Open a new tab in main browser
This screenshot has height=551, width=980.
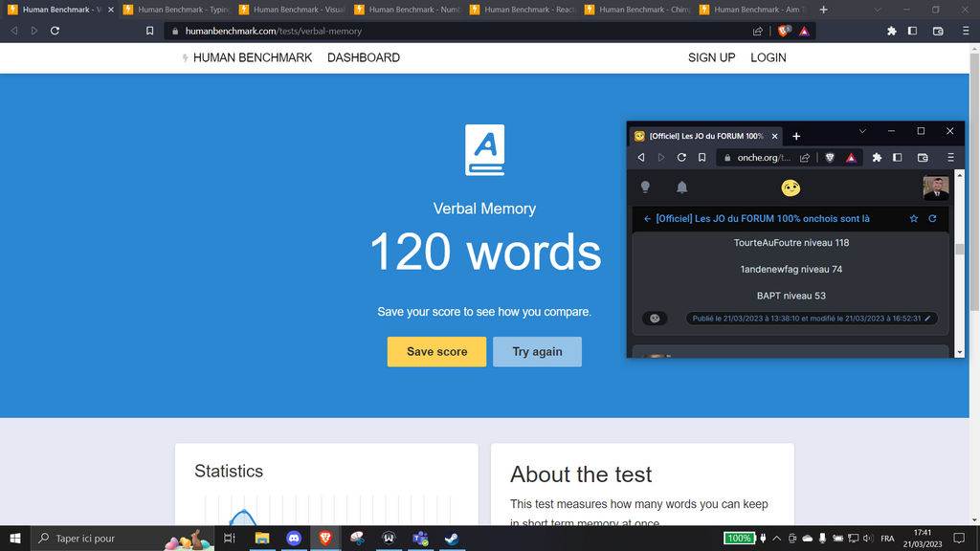coord(823,10)
